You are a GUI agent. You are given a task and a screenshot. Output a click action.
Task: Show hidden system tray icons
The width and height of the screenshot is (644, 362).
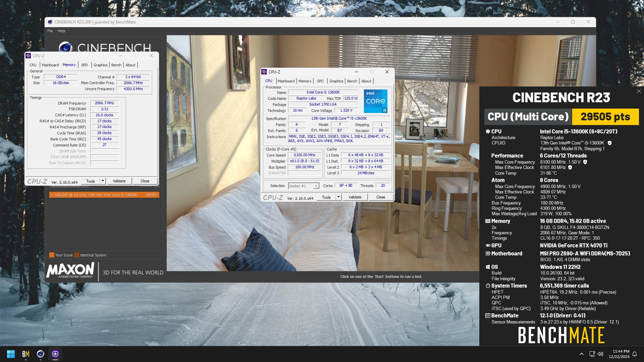(x=582, y=354)
